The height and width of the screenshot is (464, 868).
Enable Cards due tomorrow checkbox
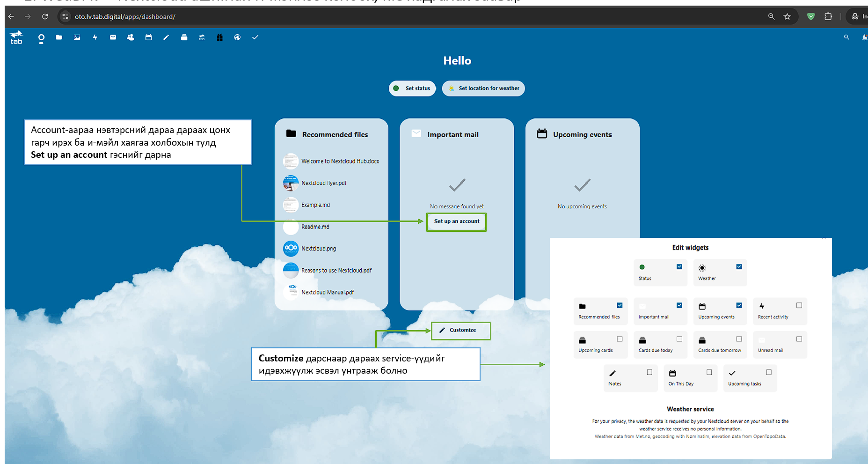pos(739,339)
